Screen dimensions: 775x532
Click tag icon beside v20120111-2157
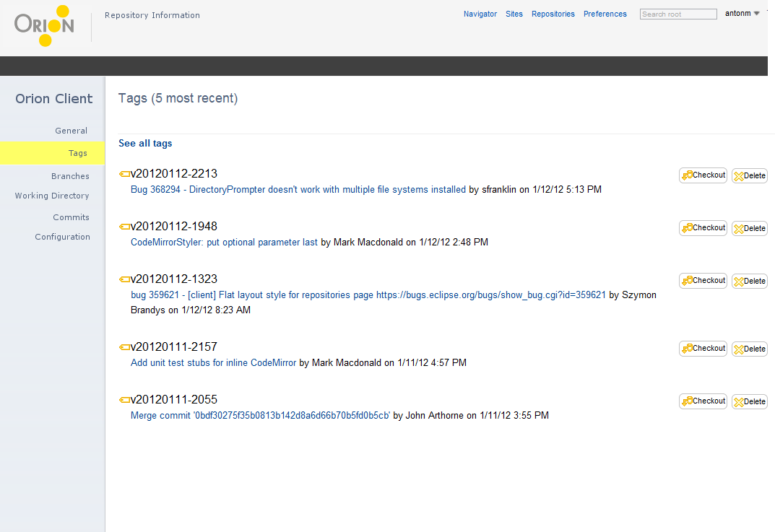coord(124,347)
